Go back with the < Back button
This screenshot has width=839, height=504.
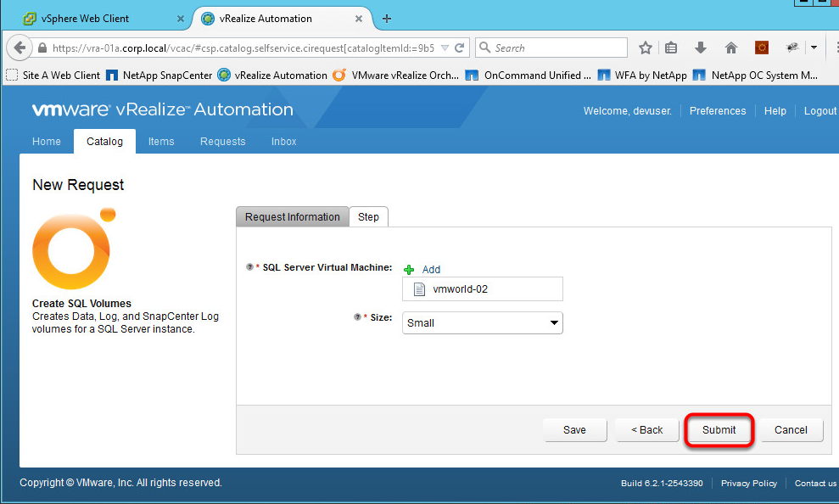pyautogui.click(x=647, y=429)
